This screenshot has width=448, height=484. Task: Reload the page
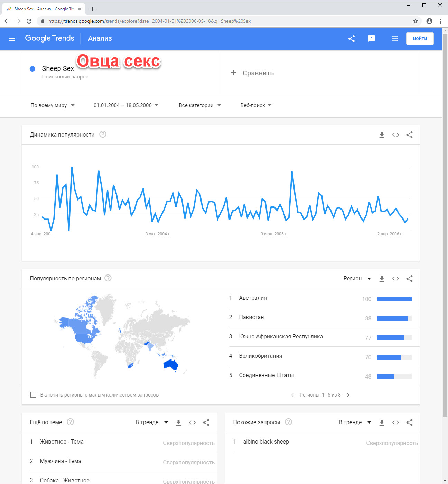pyautogui.click(x=29, y=21)
